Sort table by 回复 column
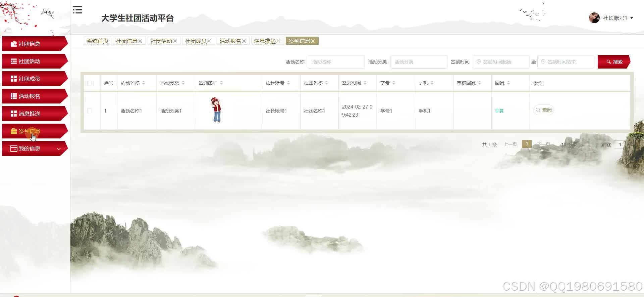The image size is (644, 297). tap(508, 83)
